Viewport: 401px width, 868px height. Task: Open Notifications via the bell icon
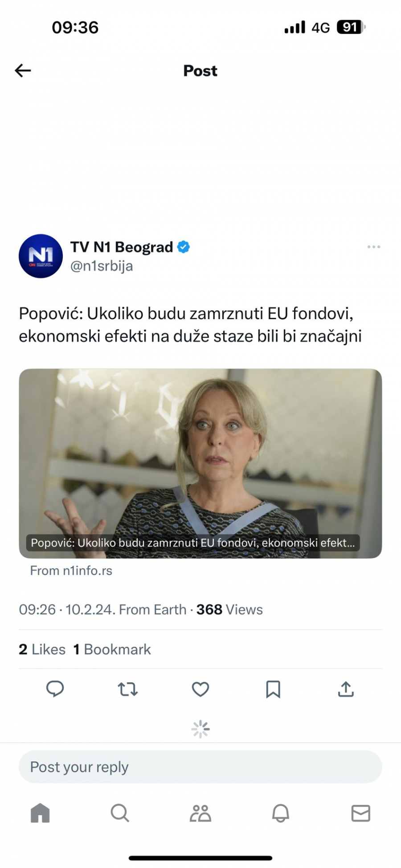point(280,814)
